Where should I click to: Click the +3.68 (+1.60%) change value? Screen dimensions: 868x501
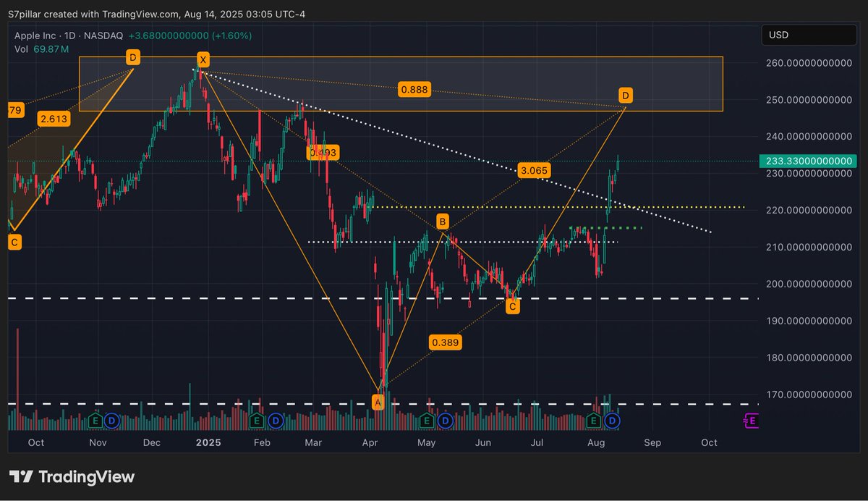point(190,35)
